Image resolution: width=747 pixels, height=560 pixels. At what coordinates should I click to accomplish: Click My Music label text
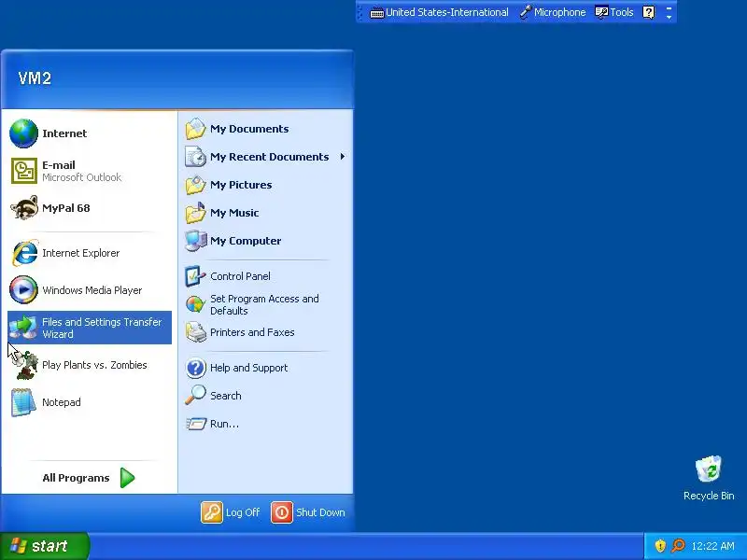coord(234,213)
